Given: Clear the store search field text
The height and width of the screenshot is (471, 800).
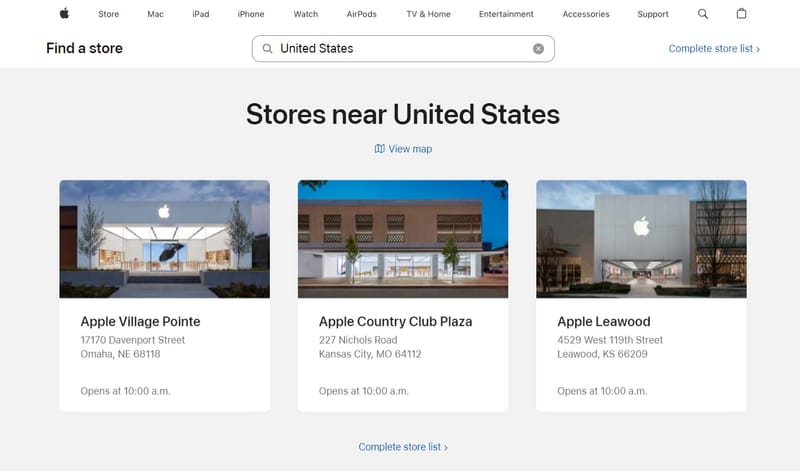Looking at the screenshot, I should tap(538, 48).
